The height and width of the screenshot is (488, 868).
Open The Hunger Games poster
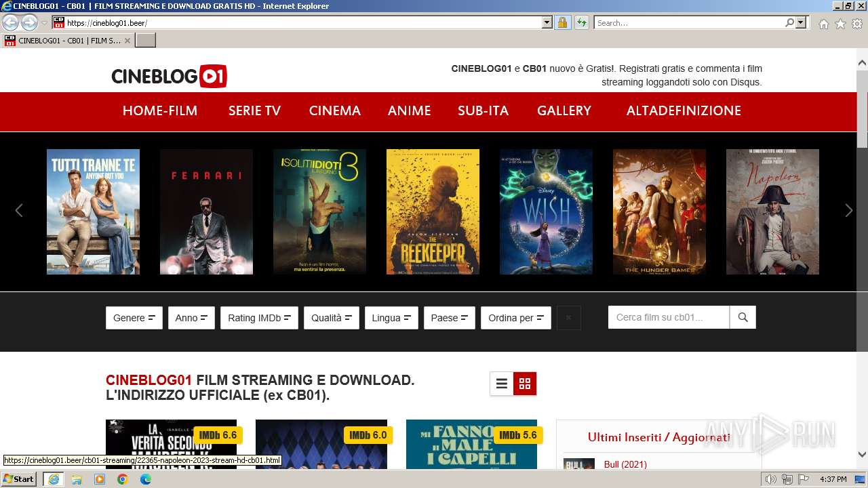[x=659, y=211]
